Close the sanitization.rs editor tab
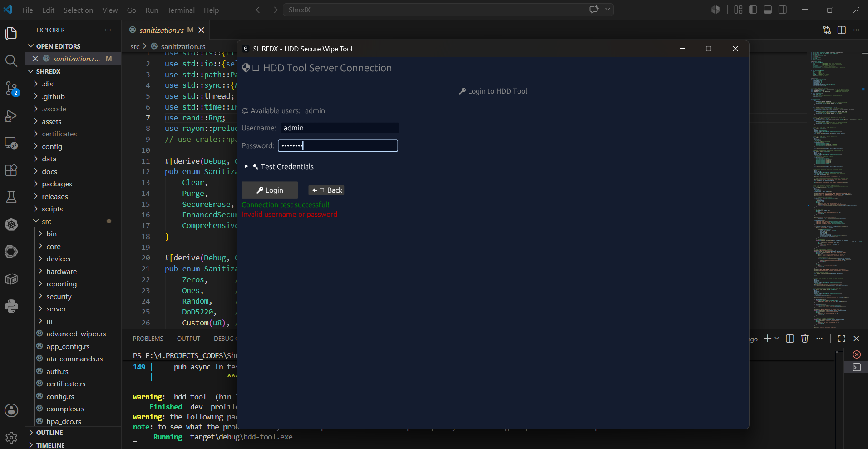The width and height of the screenshot is (868, 449). (x=201, y=30)
